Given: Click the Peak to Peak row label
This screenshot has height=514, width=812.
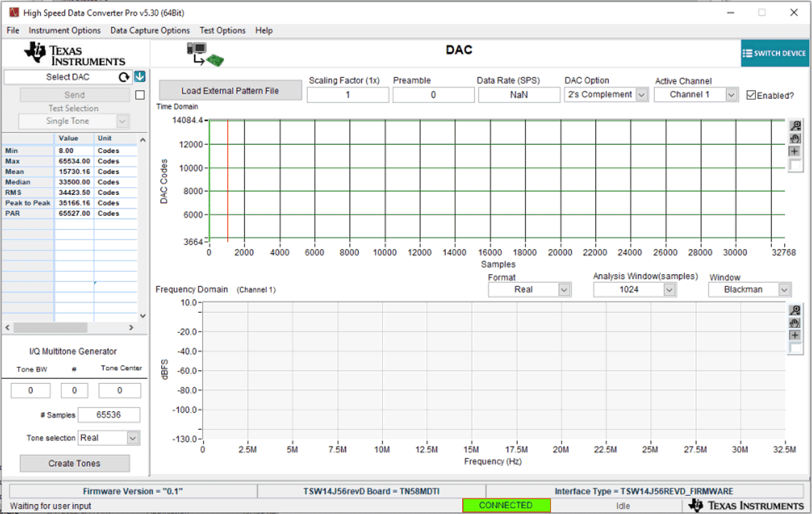Looking at the screenshot, I should pos(27,203).
